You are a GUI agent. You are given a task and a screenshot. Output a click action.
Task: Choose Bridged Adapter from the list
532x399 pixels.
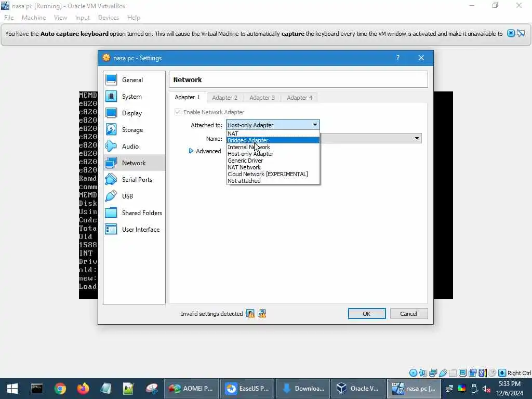pos(273,140)
